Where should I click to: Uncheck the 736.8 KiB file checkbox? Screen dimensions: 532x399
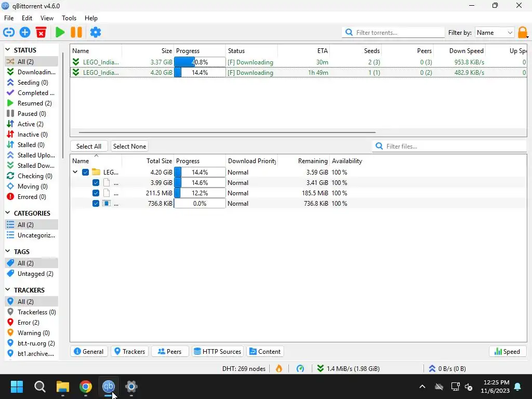(x=96, y=204)
